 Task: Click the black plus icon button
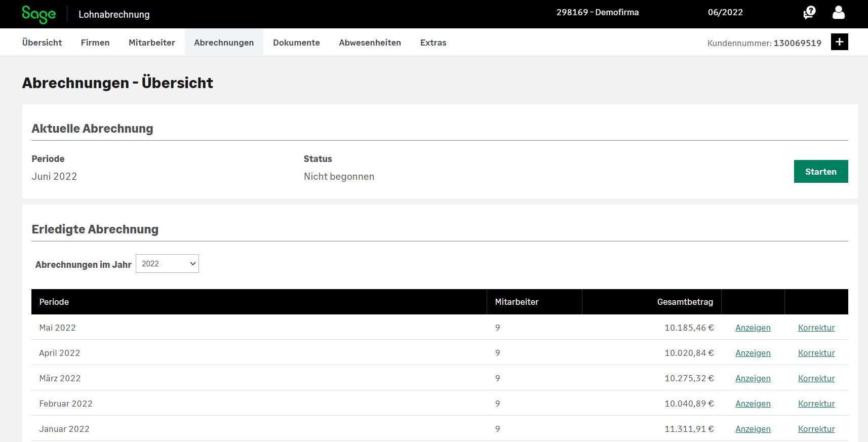[x=839, y=42]
